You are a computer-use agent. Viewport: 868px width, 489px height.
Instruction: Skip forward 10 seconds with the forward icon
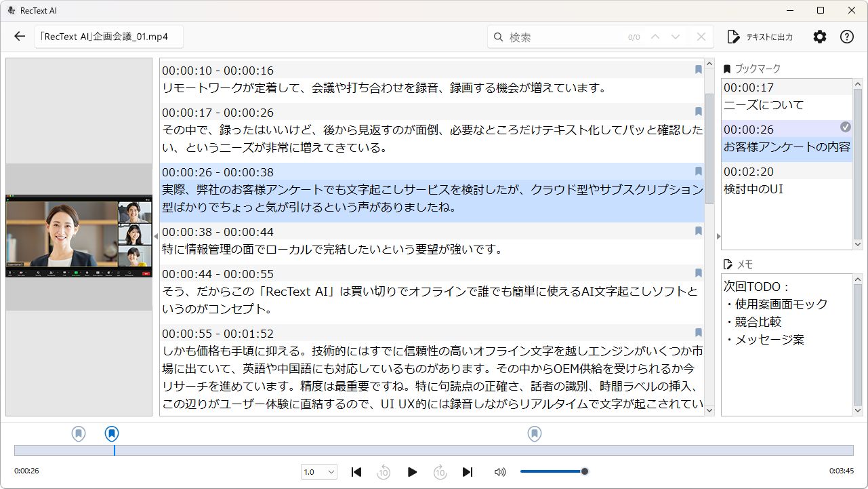point(440,471)
